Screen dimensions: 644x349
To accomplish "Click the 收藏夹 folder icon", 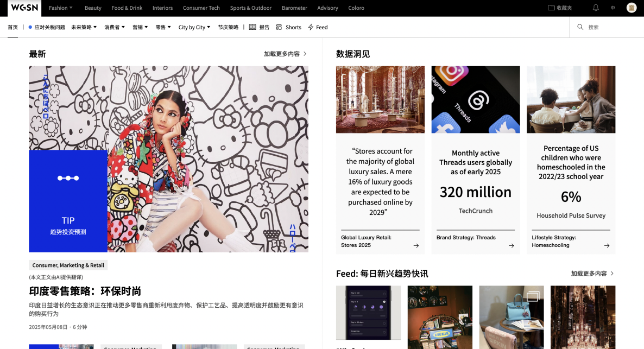I will 551,8.
